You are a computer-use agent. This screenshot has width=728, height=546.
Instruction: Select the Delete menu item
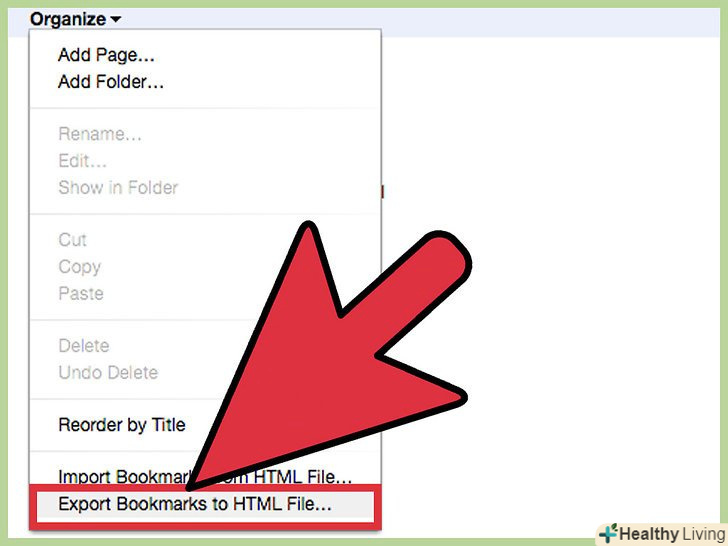coord(84,346)
